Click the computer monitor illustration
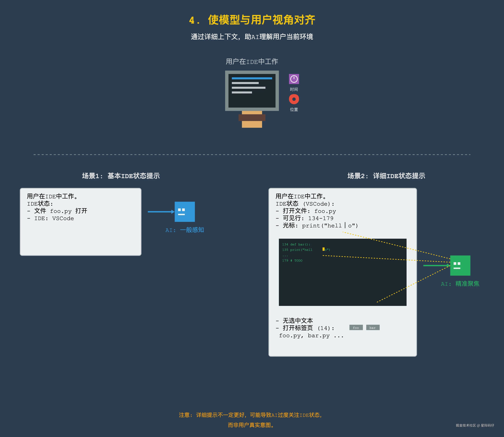 tap(252, 91)
